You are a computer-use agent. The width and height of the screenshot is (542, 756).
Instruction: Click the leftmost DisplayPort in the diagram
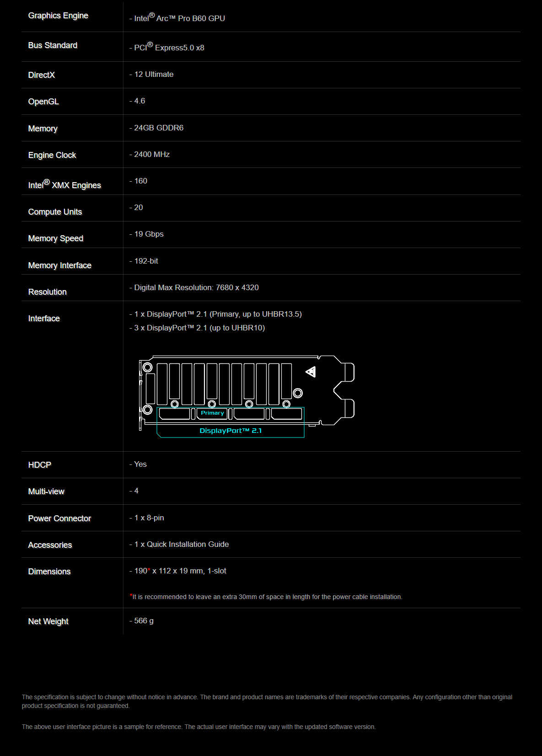click(x=174, y=414)
